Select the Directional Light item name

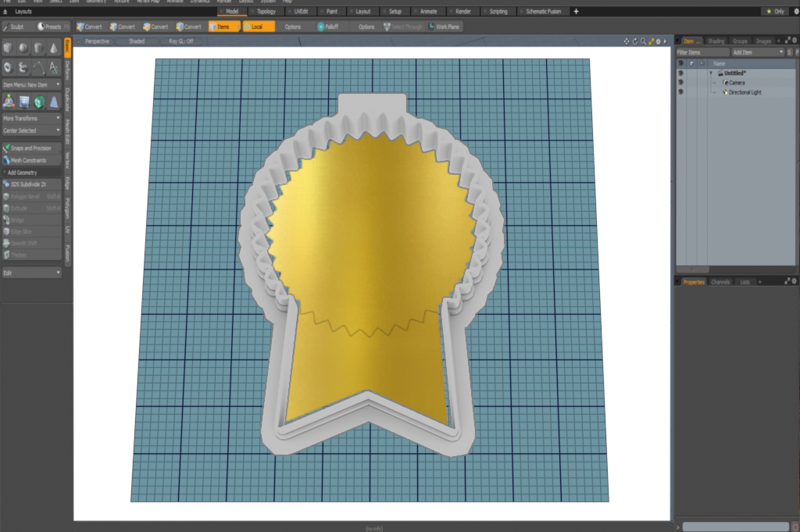pos(745,92)
